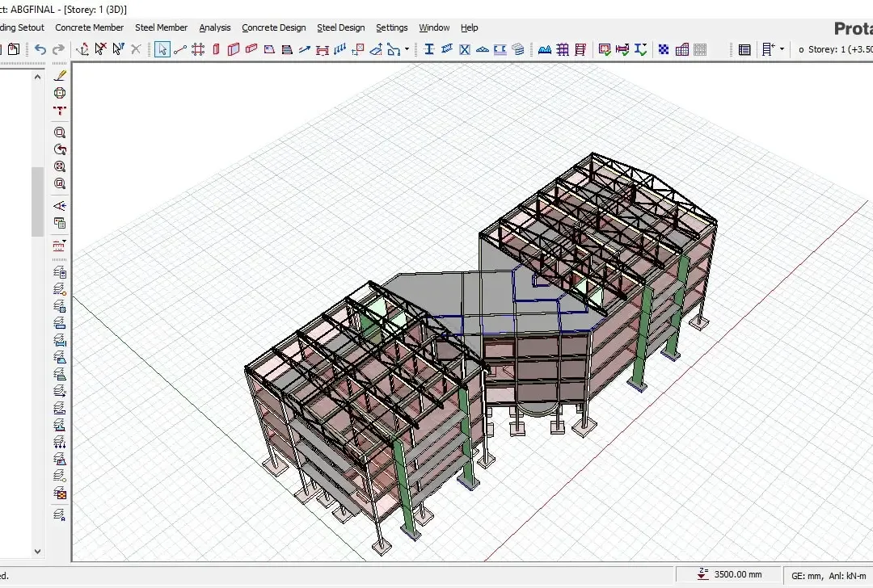Screen dimensions: 873x588
Task: Open the Analysis menu
Action: click(214, 27)
